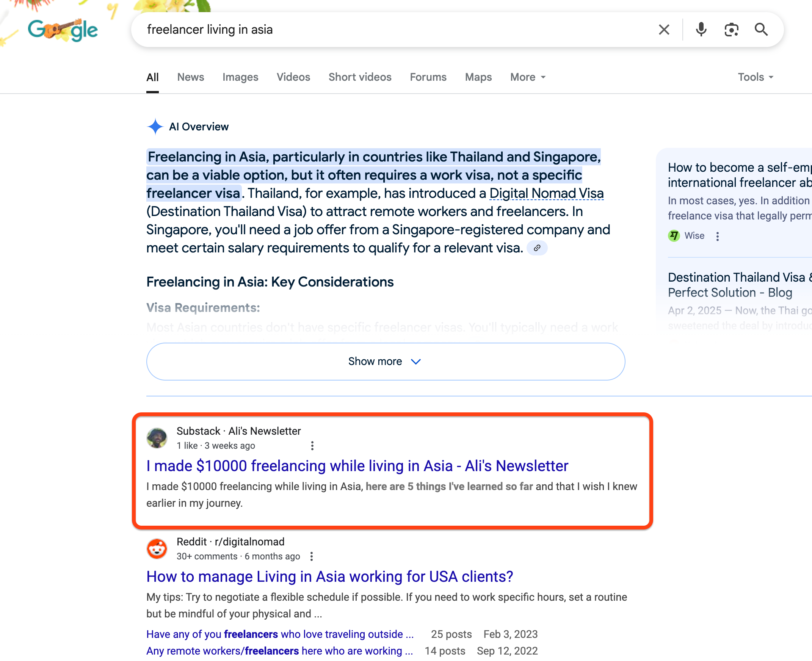This screenshot has height=661, width=812.
Task: Open the Short videos tab
Action: [360, 77]
